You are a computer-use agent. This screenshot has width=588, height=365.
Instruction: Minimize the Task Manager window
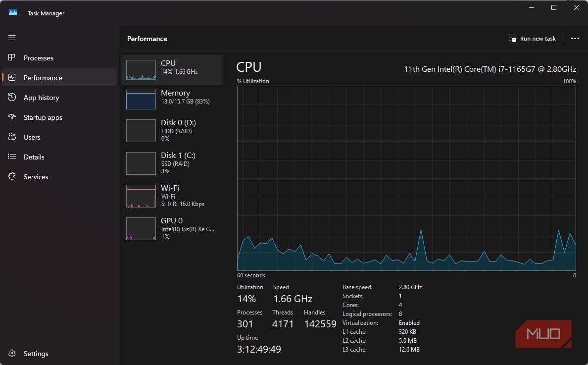[x=532, y=7]
